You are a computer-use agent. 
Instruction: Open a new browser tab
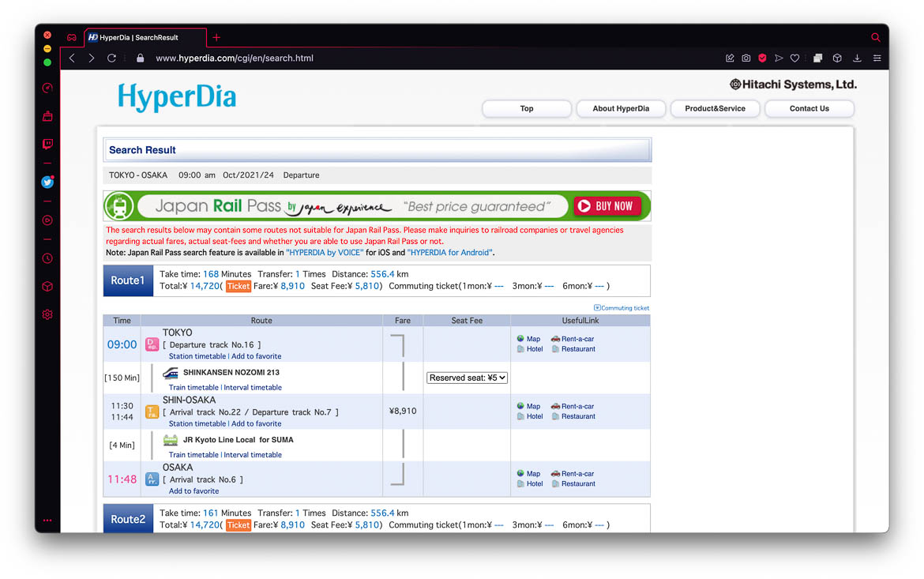point(216,37)
